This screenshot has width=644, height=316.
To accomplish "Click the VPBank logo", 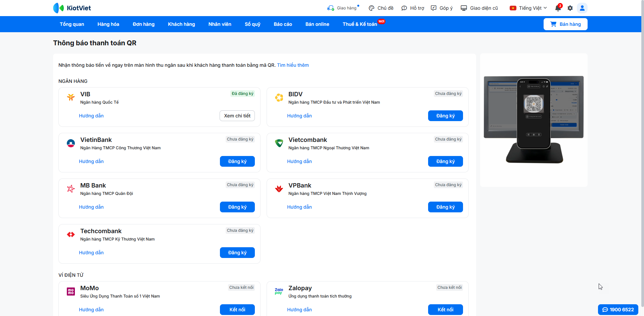I will [279, 189].
